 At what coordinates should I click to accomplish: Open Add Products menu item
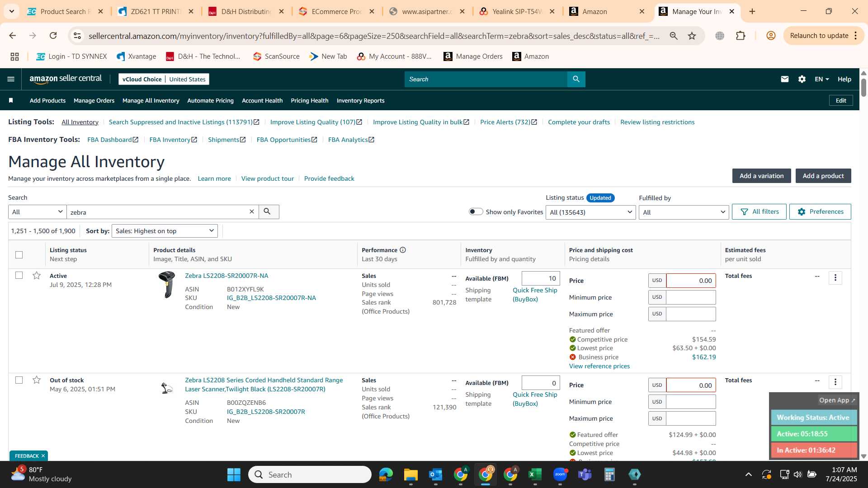point(47,100)
